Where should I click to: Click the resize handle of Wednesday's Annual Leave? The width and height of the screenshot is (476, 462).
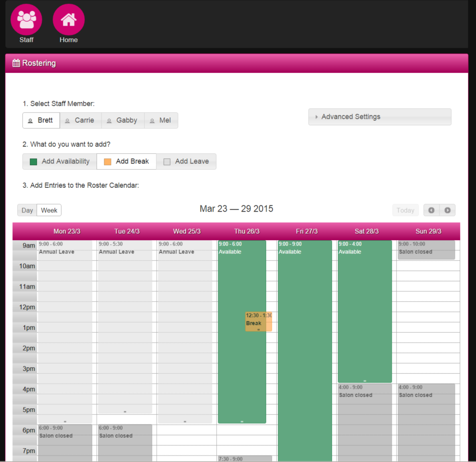pyautogui.click(x=185, y=422)
